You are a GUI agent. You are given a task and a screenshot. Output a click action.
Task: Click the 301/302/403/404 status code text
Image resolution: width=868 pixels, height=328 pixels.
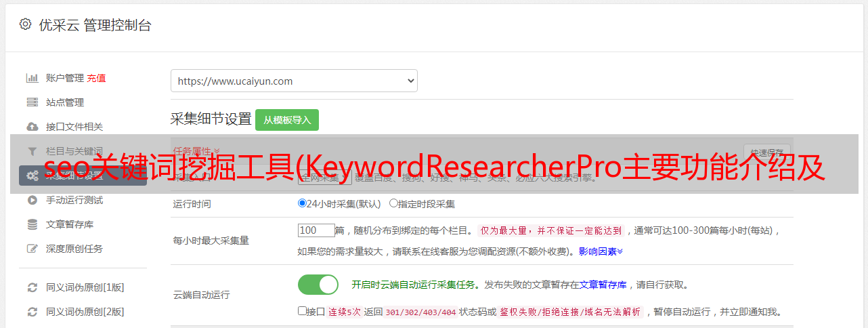click(420, 312)
